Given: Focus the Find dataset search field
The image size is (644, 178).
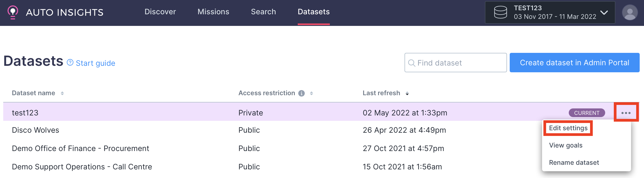Looking at the screenshot, I should (456, 63).
